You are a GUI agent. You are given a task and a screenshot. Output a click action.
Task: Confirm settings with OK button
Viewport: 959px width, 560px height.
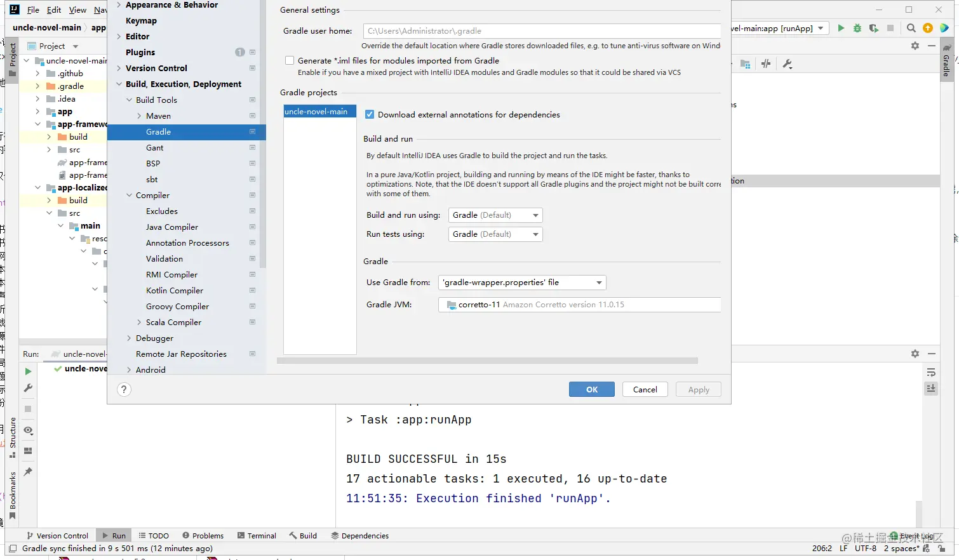pyautogui.click(x=592, y=390)
